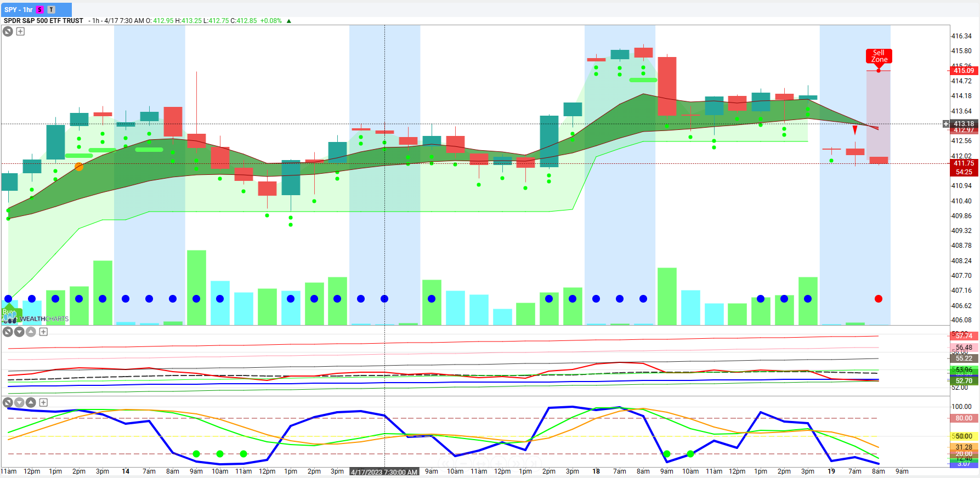Move the bottom oscillator pane down
Image resolution: width=980 pixels, height=478 pixels.
tap(19, 402)
